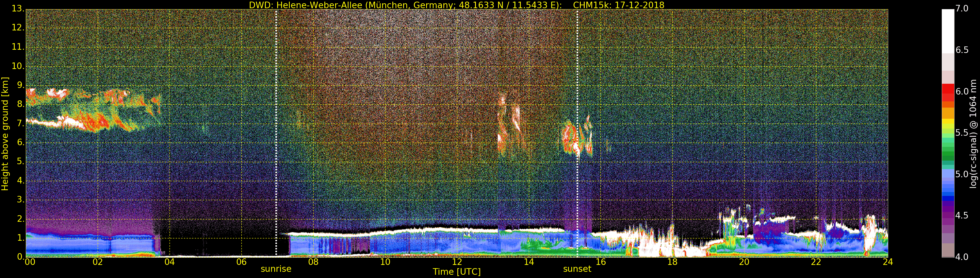Click the '04' time tick label
The image size is (980, 278).
pyautogui.click(x=169, y=262)
